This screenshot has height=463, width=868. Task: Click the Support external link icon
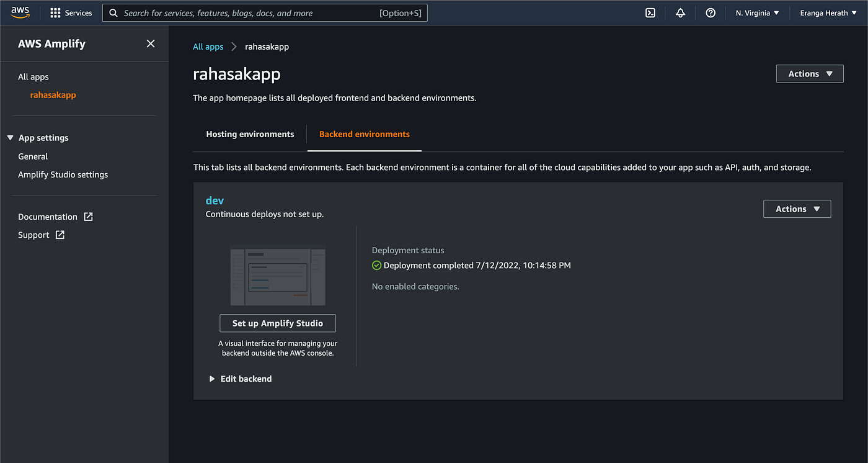[x=60, y=235]
